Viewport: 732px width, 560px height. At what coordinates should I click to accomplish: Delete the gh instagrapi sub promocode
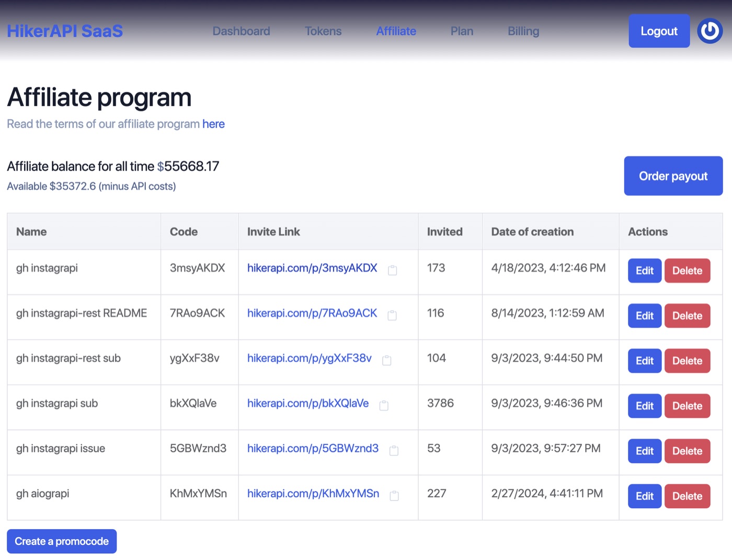pyautogui.click(x=688, y=405)
